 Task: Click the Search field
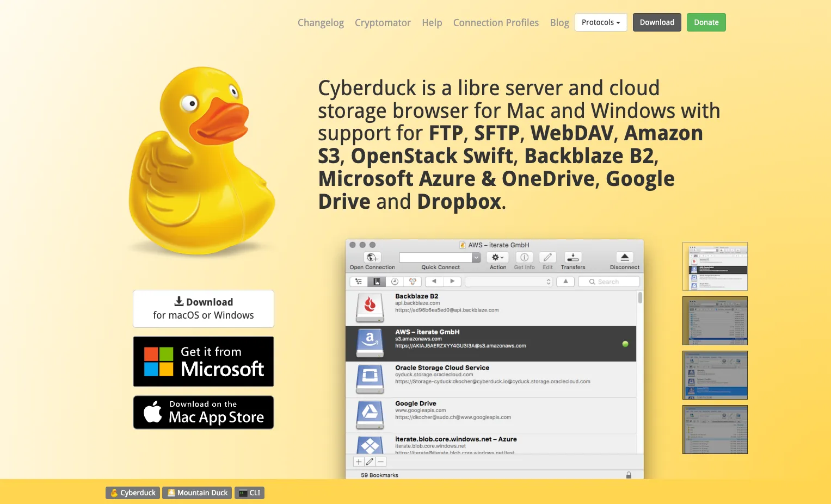609,282
